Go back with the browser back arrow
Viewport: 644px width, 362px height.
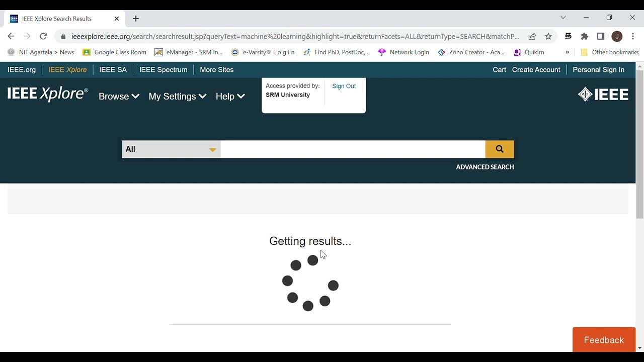pyautogui.click(x=11, y=36)
